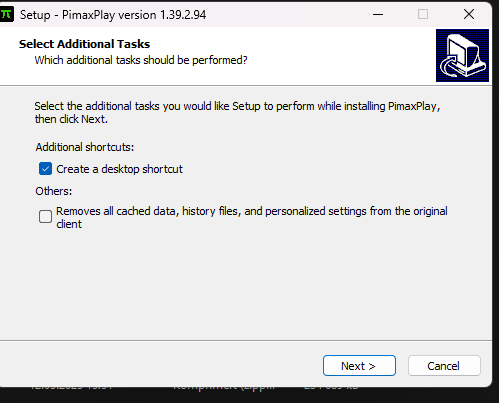Screen dimensions: 499x403
Task: Click the 'Others:' group label
Action: click(x=54, y=191)
